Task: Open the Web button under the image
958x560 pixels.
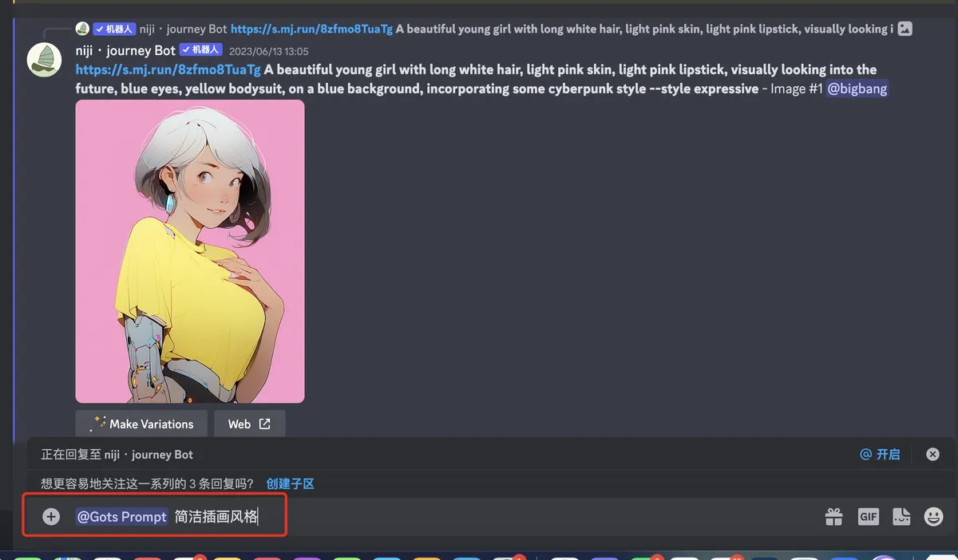Action: coord(249,424)
